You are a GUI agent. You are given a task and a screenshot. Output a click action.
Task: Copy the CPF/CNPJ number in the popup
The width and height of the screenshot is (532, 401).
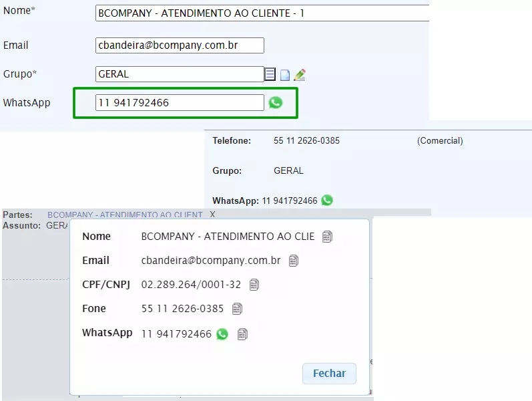(254, 285)
